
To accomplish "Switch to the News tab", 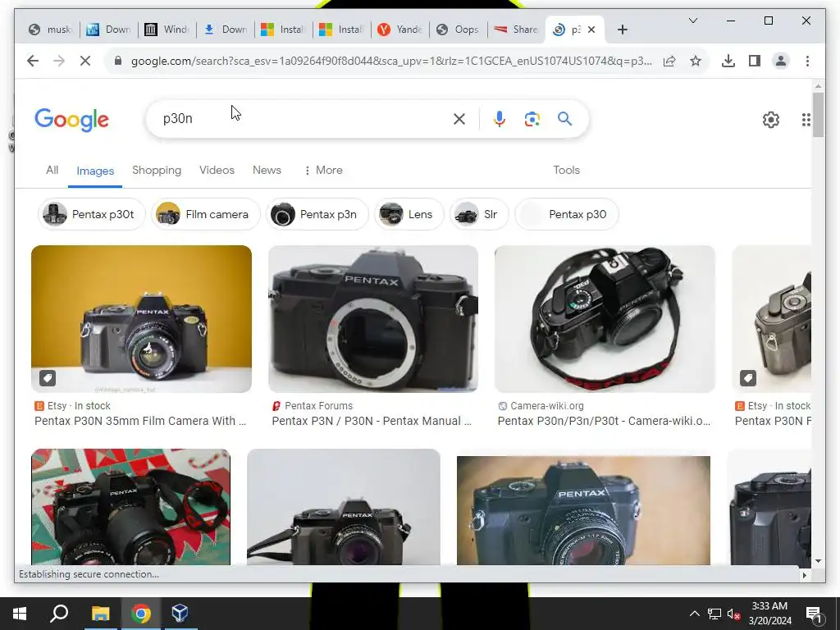I will (x=267, y=171).
